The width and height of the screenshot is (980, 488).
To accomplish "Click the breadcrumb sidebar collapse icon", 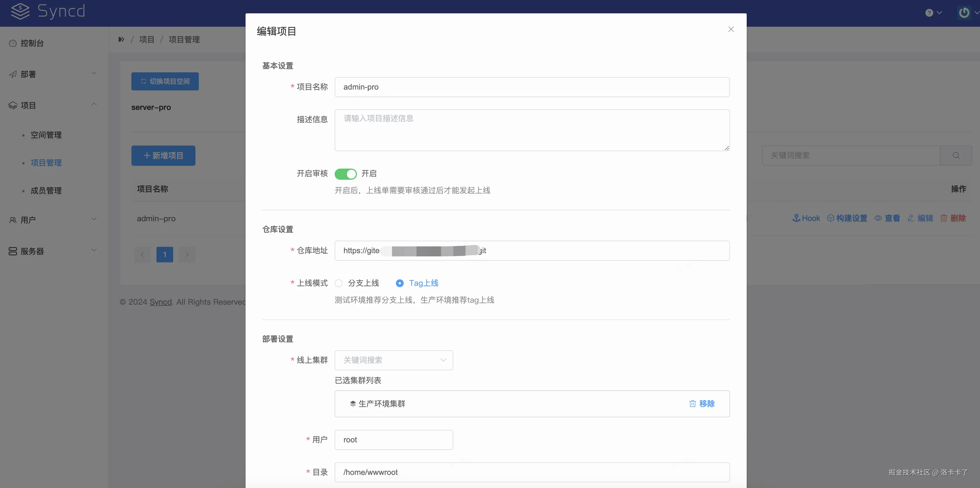I will click(121, 40).
